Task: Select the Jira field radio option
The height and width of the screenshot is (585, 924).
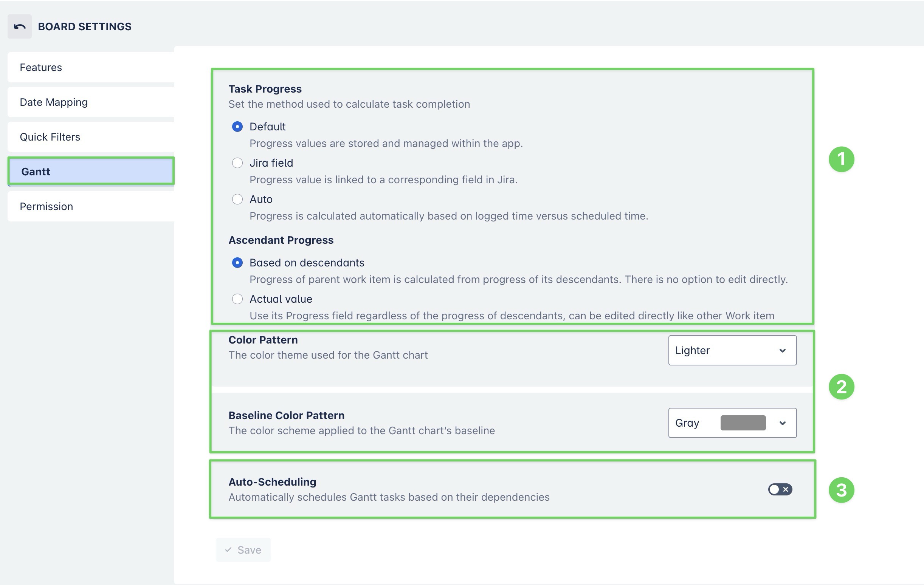Action: tap(237, 163)
